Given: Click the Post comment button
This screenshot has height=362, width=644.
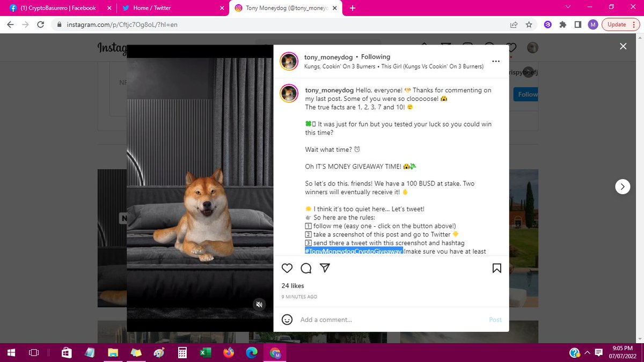Looking at the screenshot, I should pos(495,320).
